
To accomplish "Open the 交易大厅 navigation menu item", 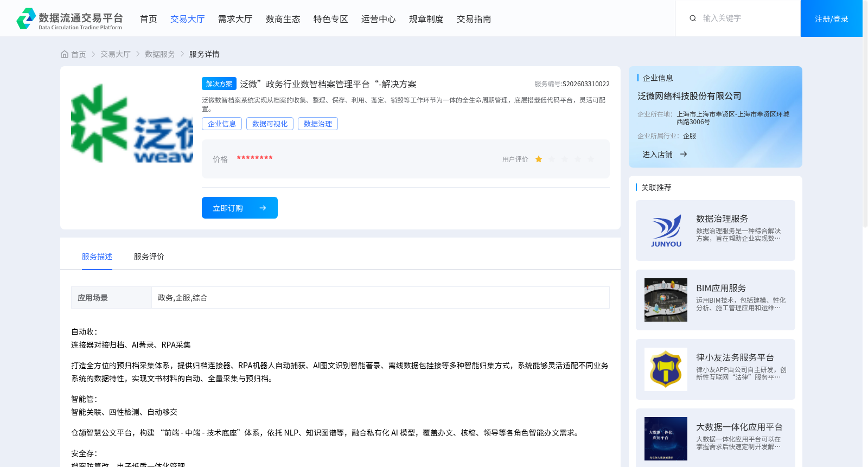I will (188, 19).
